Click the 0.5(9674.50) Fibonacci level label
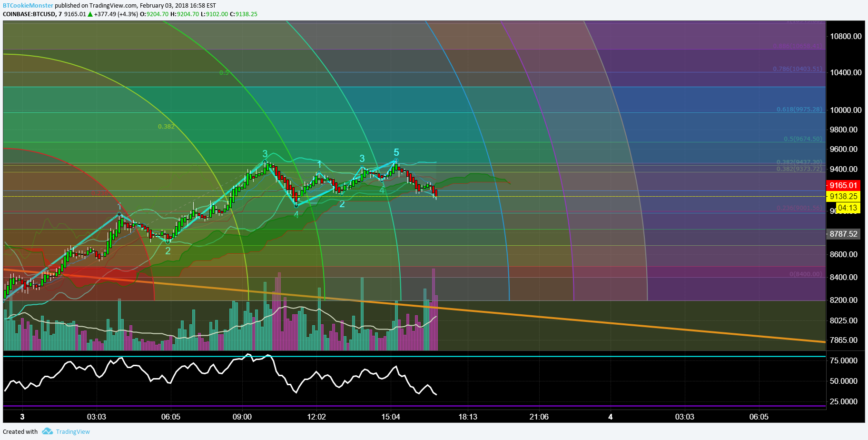Image resolution: width=868 pixels, height=440 pixels. point(803,139)
